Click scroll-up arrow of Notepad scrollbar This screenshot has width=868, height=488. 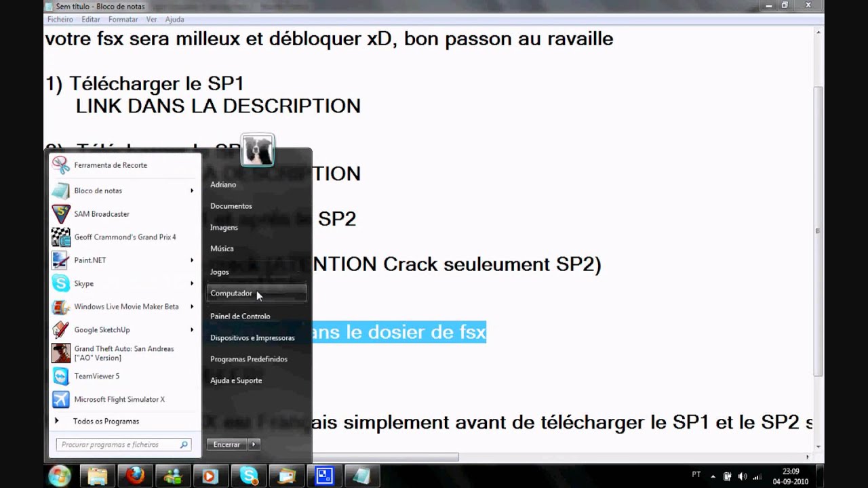point(818,32)
